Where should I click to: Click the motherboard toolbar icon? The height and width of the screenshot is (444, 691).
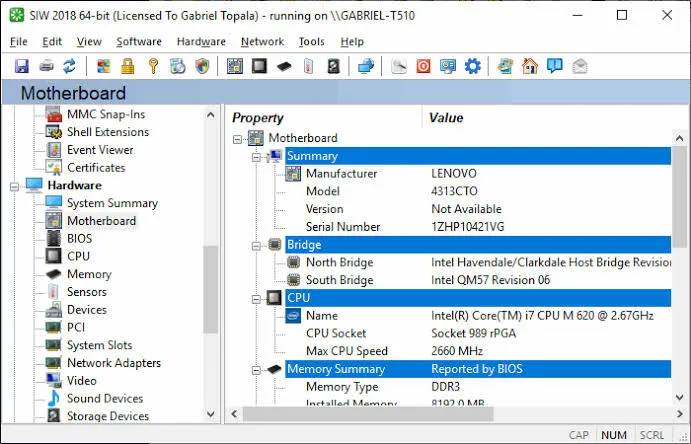point(235,67)
